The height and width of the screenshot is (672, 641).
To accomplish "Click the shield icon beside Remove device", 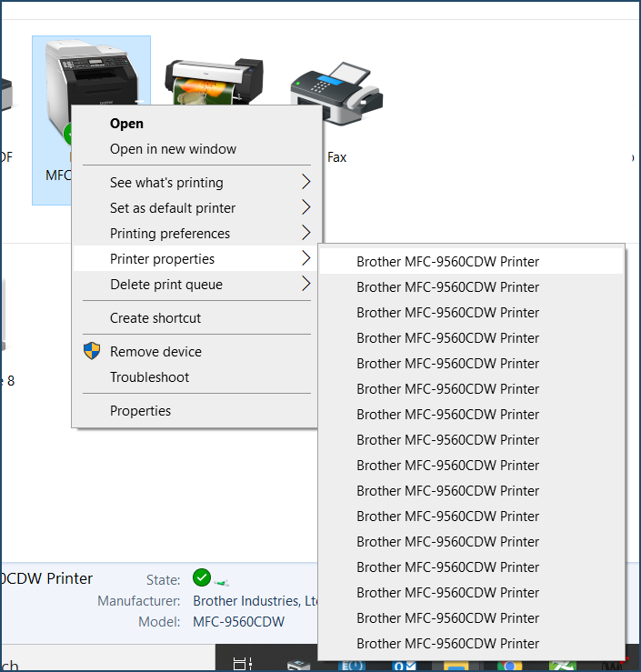I will (x=92, y=351).
